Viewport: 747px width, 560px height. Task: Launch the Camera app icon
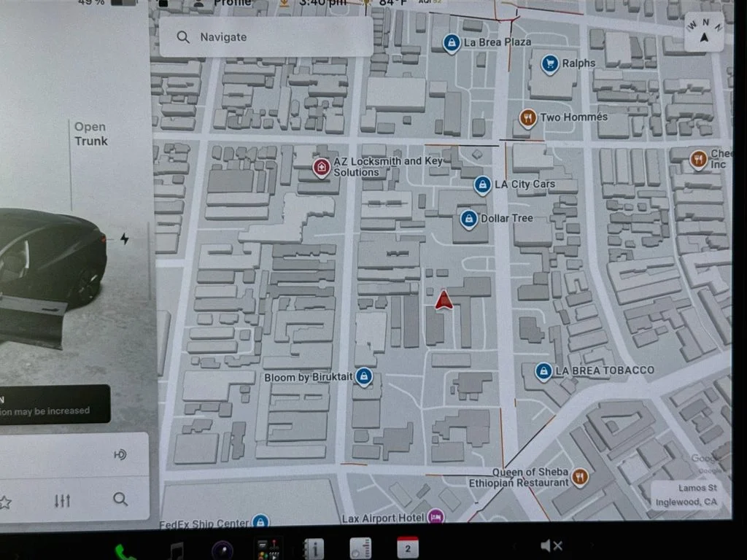coord(222,550)
